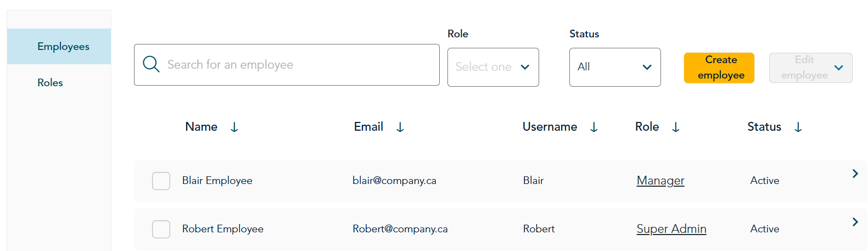Open the Manager role link
The image size is (868, 251).
pyautogui.click(x=660, y=181)
